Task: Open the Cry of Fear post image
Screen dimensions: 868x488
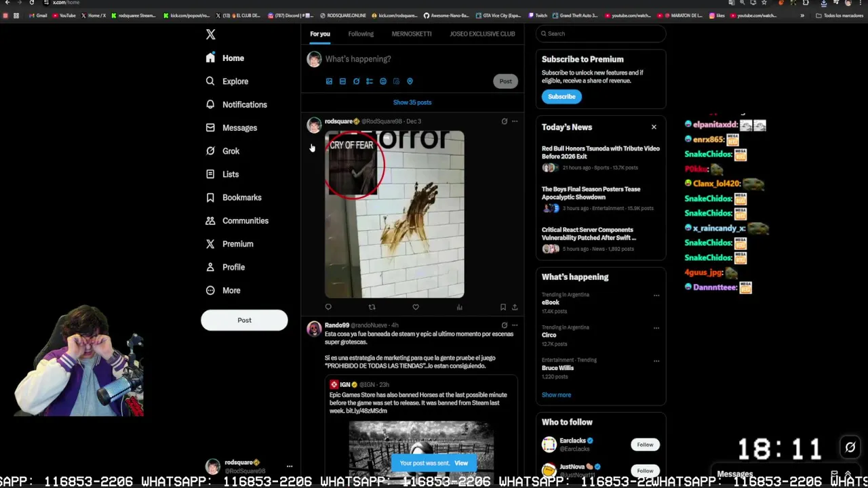Action: tap(395, 214)
